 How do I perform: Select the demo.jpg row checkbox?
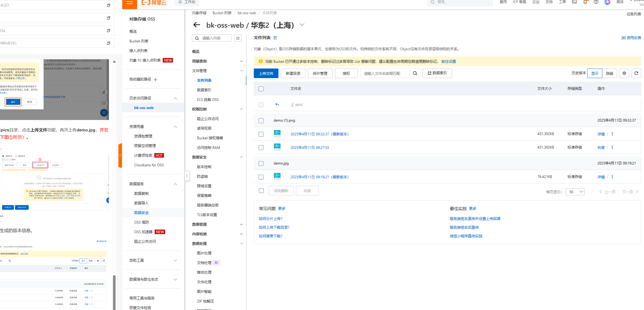point(261,163)
